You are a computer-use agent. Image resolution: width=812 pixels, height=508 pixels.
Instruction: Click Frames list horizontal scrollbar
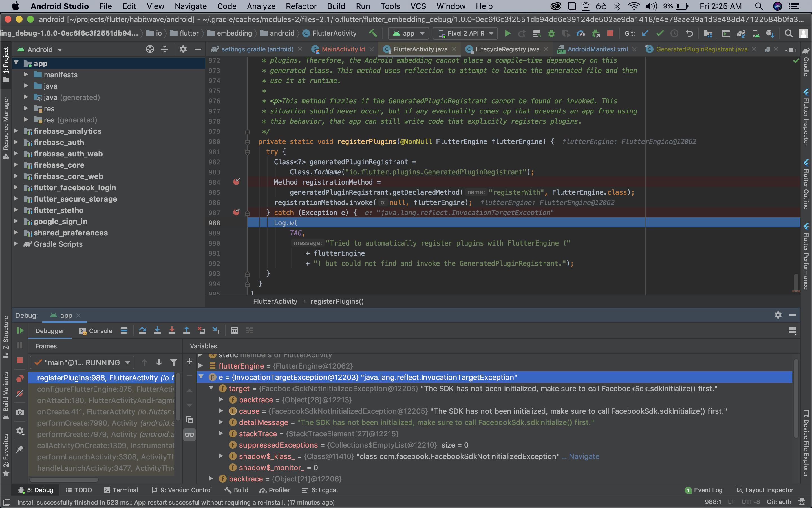(x=64, y=479)
